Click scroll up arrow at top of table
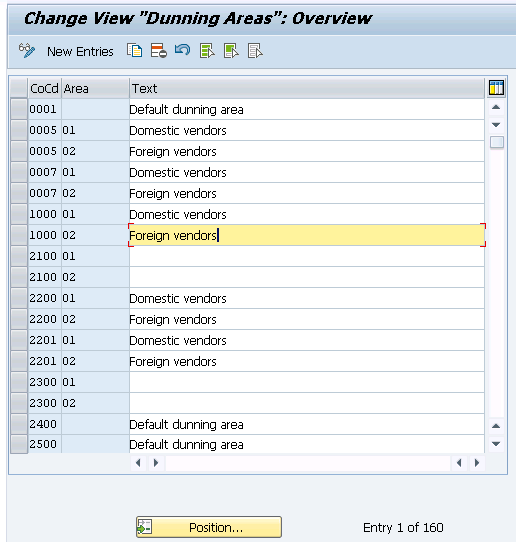 point(496,107)
